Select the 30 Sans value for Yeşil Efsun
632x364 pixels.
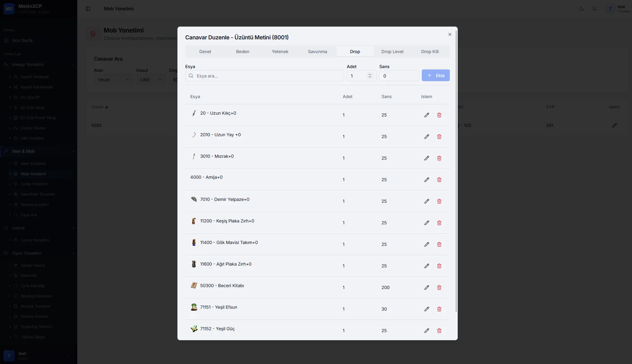tap(384, 309)
